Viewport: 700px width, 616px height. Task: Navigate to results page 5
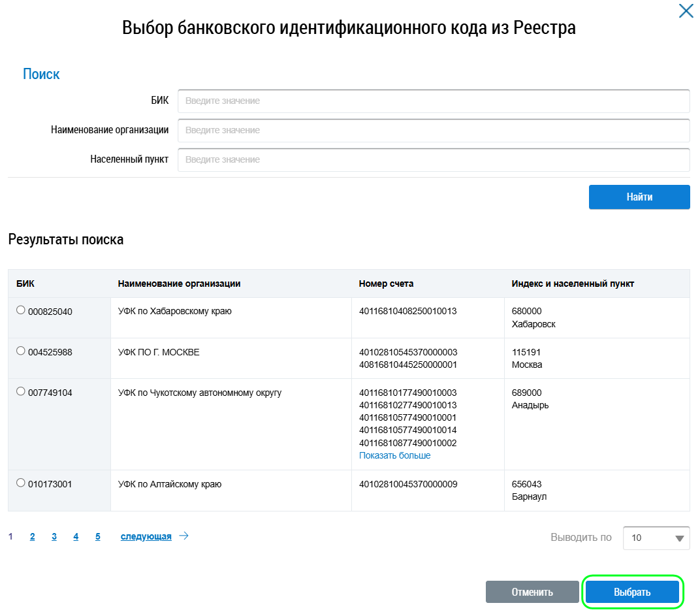click(x=98, y=537)
